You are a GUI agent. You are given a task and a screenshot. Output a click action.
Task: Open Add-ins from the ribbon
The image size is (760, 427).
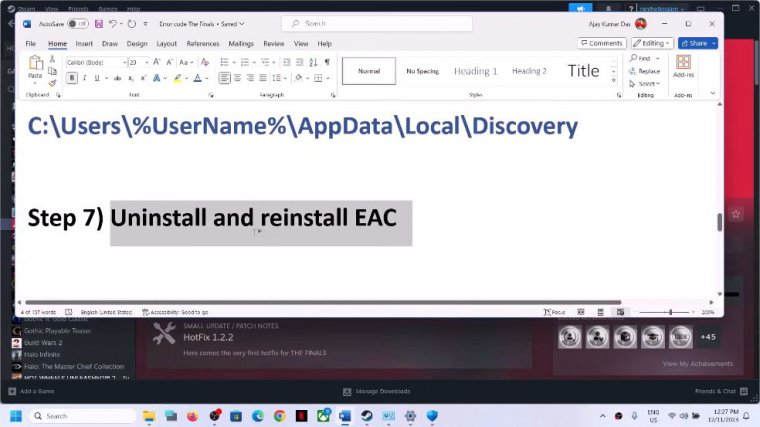[684, 67]
